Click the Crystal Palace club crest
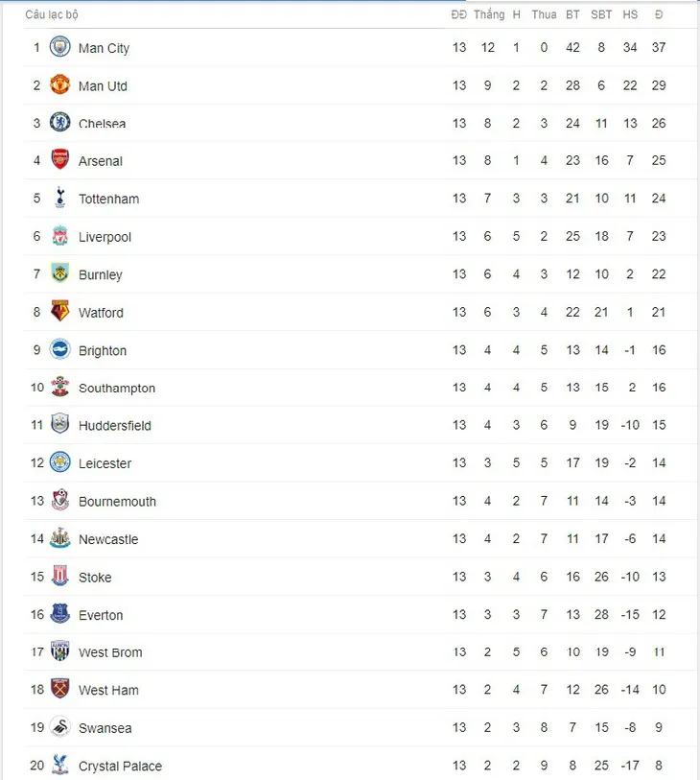The width and height of the screenshot is (700, 780). coord(60,765)
